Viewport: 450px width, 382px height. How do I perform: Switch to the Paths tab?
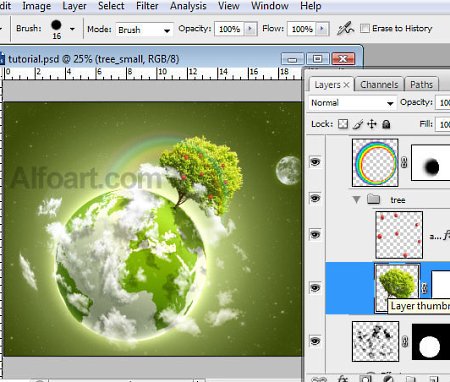(x=421, y=85)
